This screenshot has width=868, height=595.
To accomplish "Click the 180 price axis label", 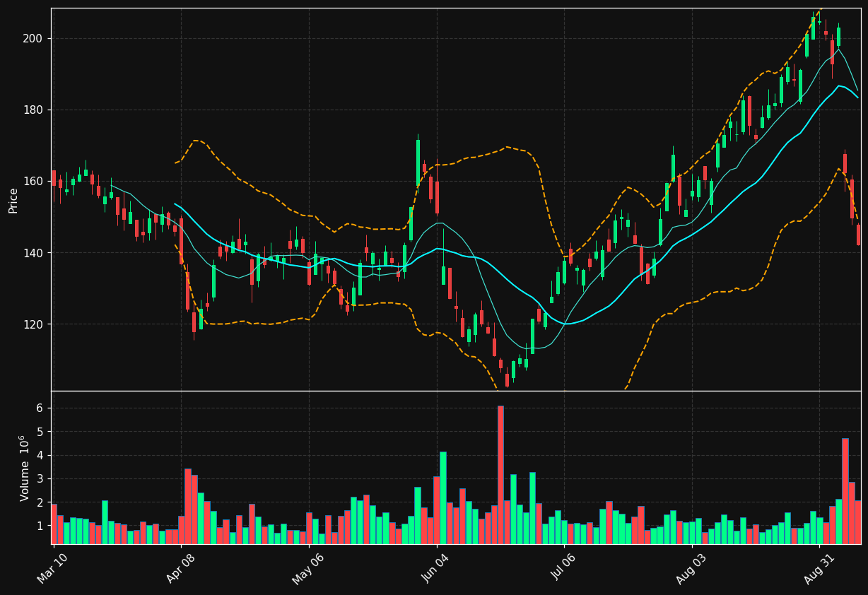I will point(34,110).
